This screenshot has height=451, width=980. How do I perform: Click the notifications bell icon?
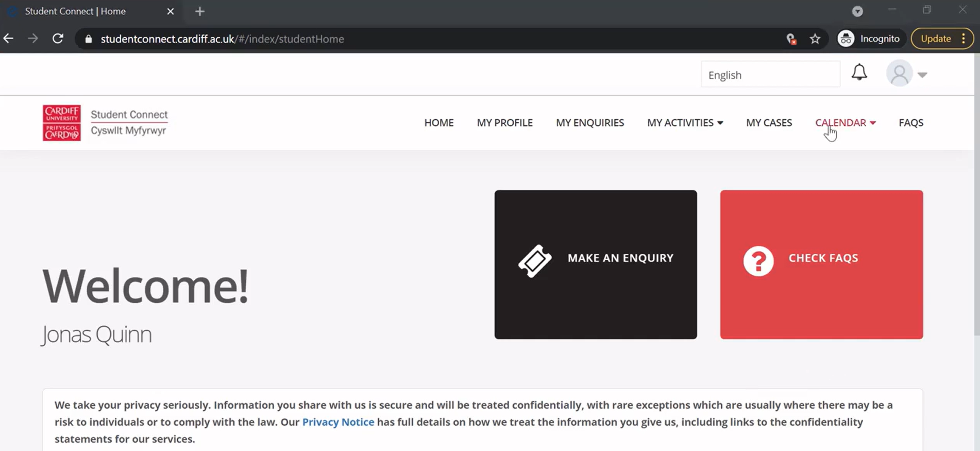(x=859, y=73)
